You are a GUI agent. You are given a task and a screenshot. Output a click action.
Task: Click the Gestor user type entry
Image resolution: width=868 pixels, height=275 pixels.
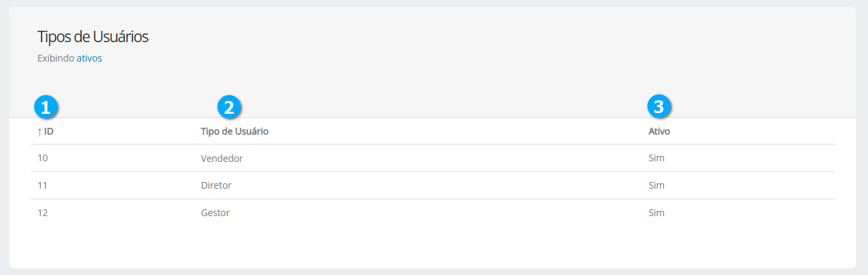point(215,213)
